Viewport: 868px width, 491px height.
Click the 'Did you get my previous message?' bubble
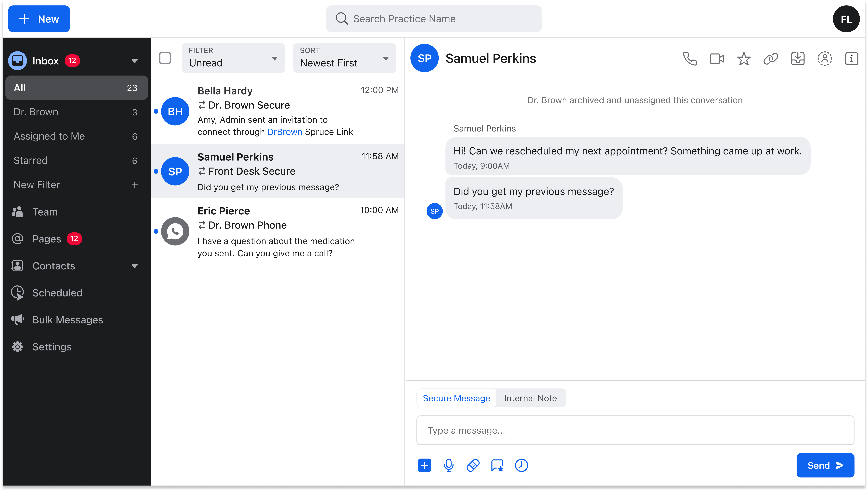coord(534,198)
